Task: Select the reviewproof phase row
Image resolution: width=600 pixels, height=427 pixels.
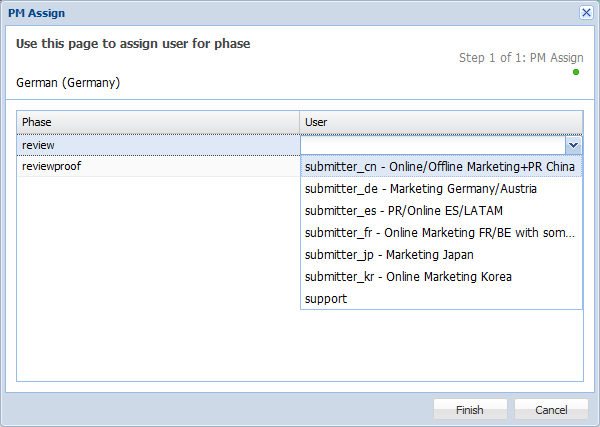Action: [x=158, y=166]
